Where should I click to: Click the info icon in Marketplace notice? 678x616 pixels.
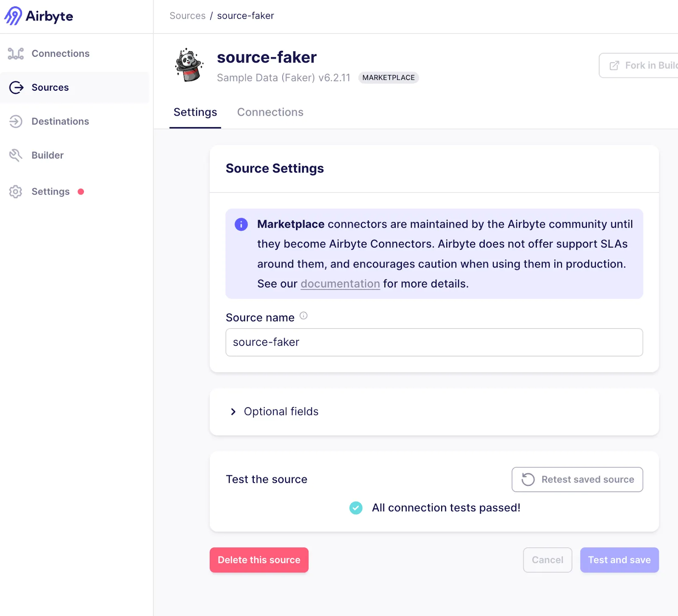tap(241, 224)
